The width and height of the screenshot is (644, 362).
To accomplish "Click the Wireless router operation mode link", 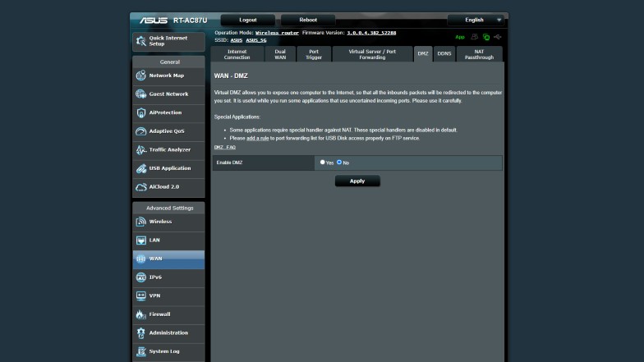I will pos(277,33).
